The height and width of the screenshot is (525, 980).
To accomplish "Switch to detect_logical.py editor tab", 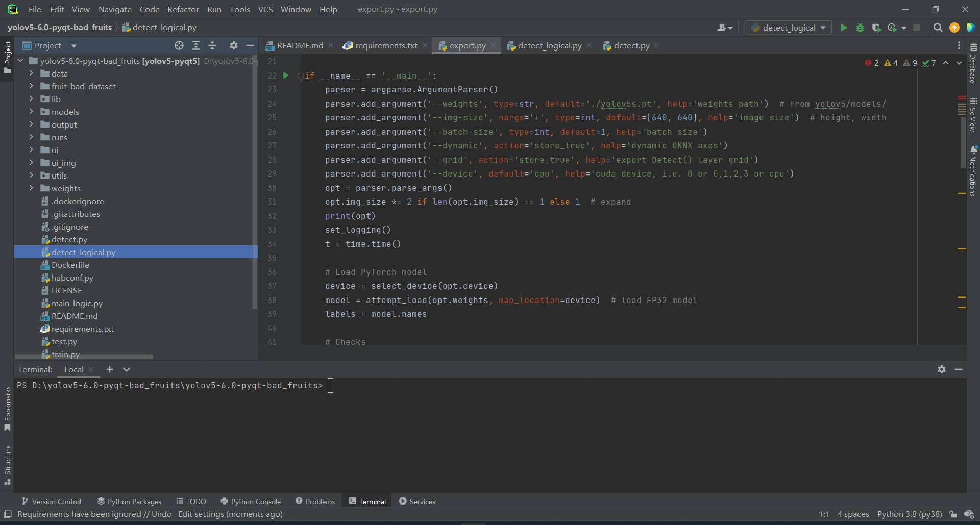I will point(549,45).
